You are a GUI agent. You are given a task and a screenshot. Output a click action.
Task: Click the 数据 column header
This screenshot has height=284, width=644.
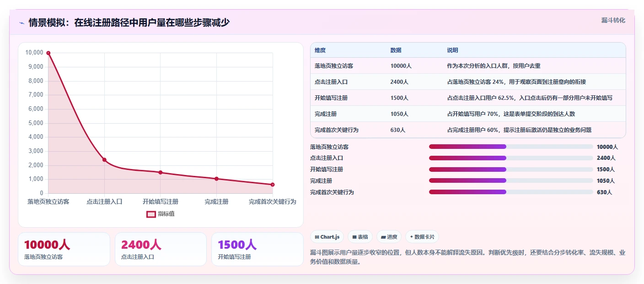click(396, 50)
